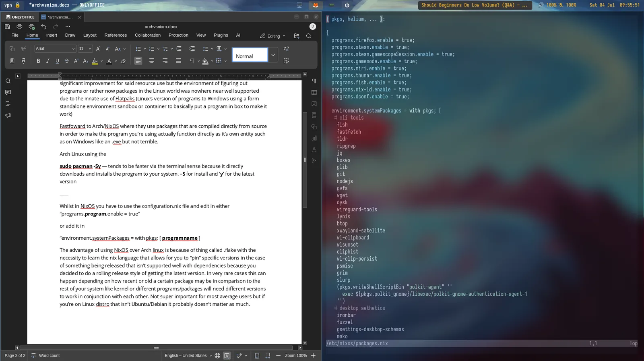Image resolution: width=644 pixels, height=361 pixels.
Task: Open Table settings in the right sidebar
Action: (314, 92)
